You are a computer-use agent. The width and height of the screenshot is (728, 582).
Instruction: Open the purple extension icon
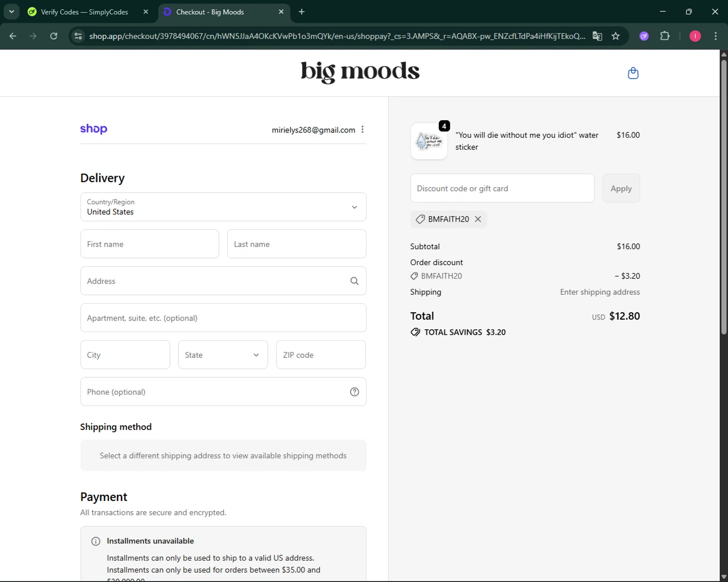pyautogui.click(x=644, y=36)
